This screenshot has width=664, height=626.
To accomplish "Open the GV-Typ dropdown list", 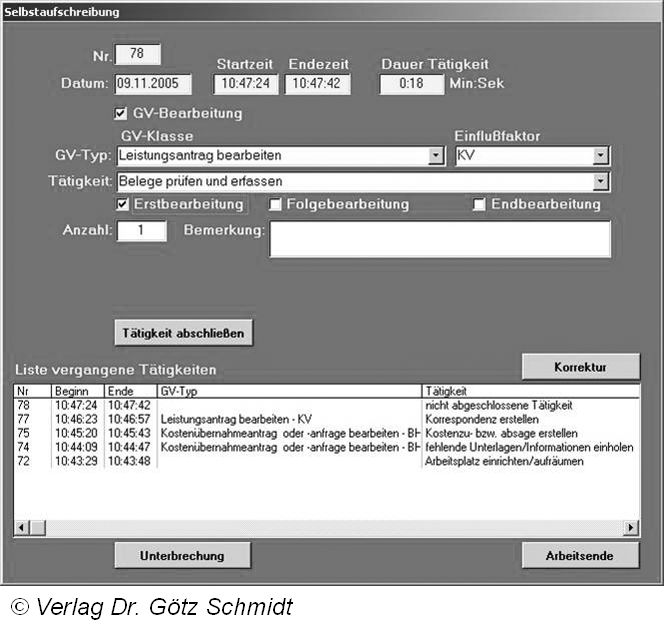I will pos(435,156).
